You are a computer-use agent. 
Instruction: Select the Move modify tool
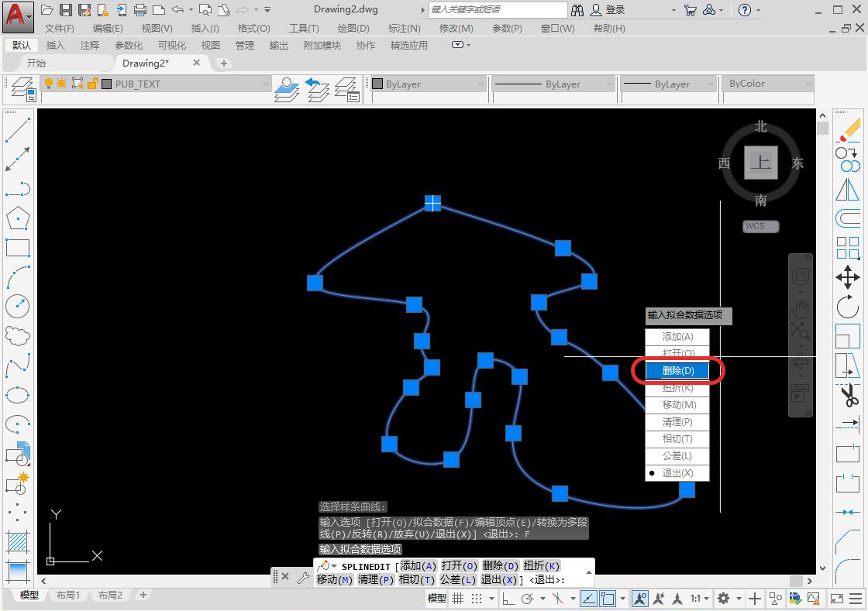pos(848,277)
